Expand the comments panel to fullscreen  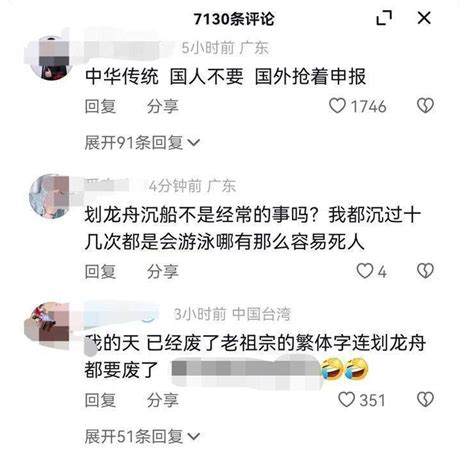click(x=384, y=18)
